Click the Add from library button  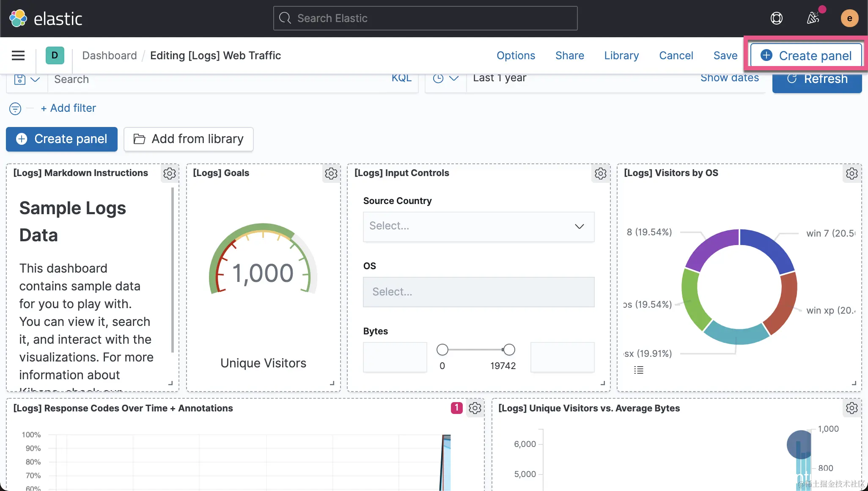[189, 139]
